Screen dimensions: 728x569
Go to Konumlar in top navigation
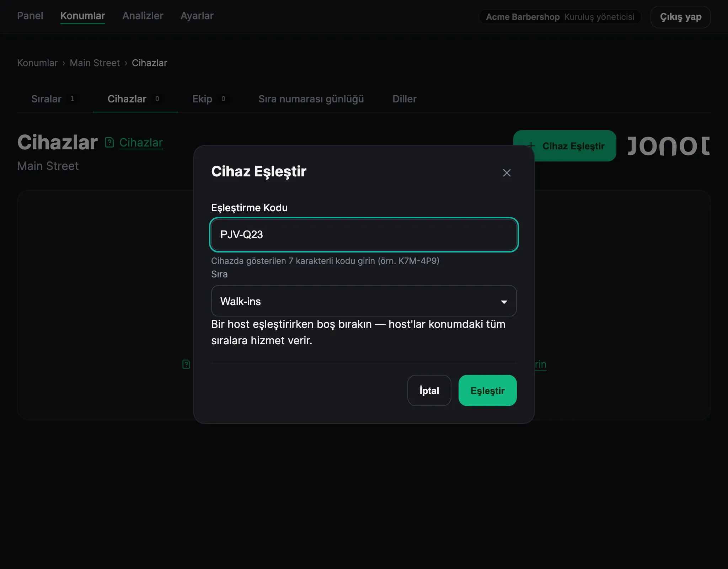tap(83, 16)
